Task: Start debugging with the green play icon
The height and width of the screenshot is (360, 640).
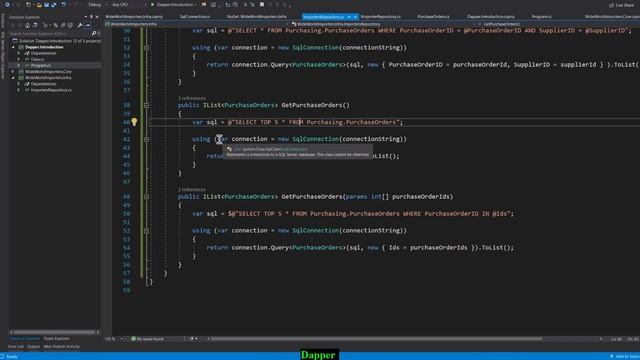Action: point(153,5)
